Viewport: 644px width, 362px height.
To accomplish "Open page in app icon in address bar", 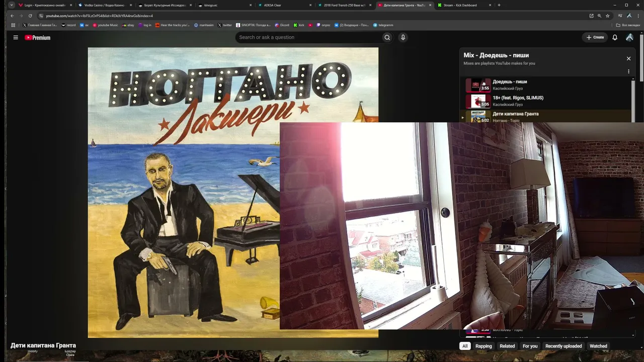I will pos(591,16).
